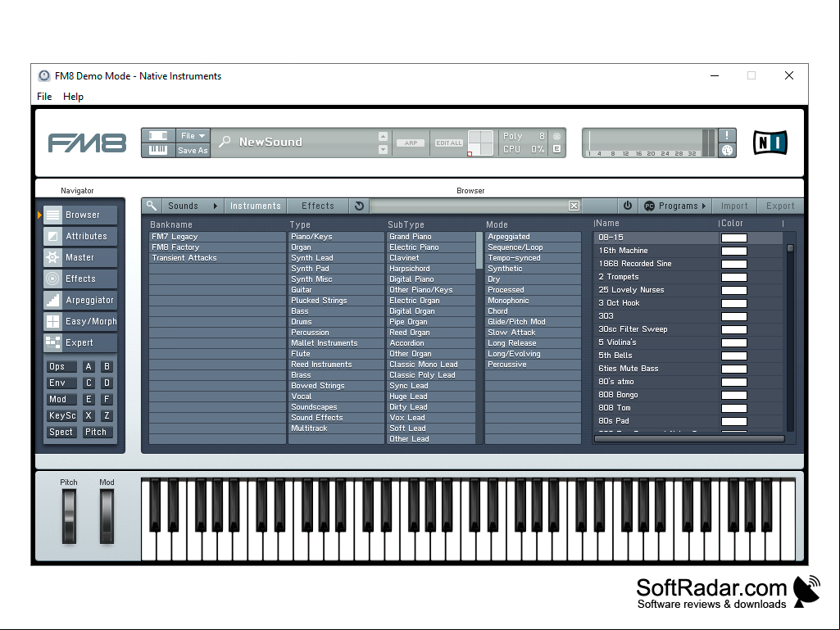Click the browser search input field
840x630 pixels.
tap(470, 206)
